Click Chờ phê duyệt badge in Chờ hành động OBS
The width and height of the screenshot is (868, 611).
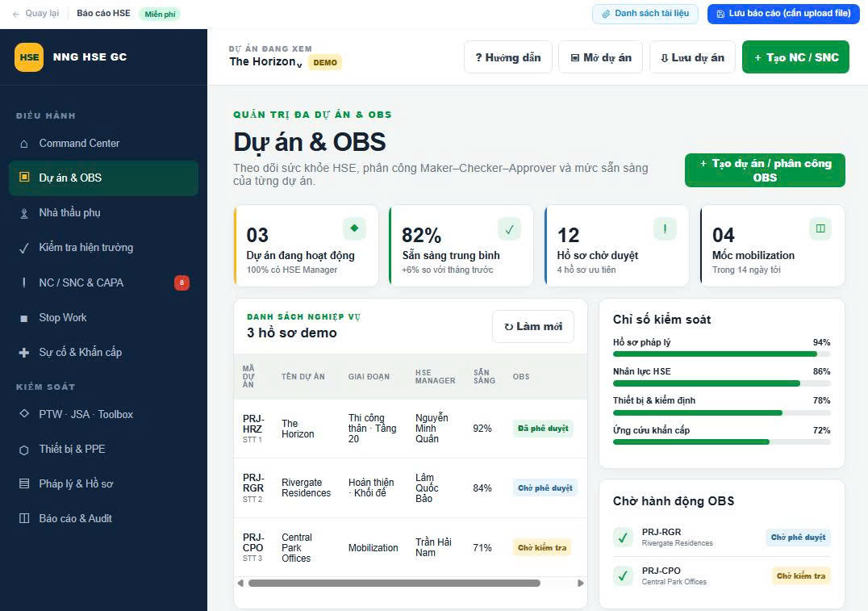tap(799, 538)
